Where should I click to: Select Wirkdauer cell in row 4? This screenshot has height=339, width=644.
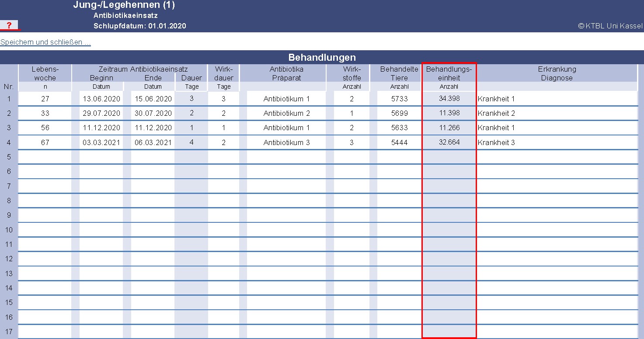[223, 142]
